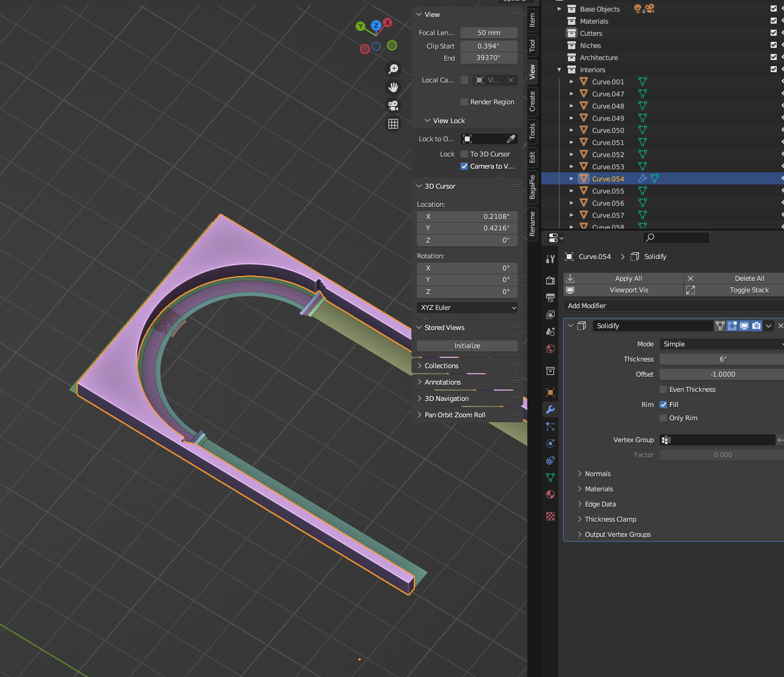Screen dimensions: 784x677
Task: Toggle Solidify render camera icon
Action: coord(756,326)
